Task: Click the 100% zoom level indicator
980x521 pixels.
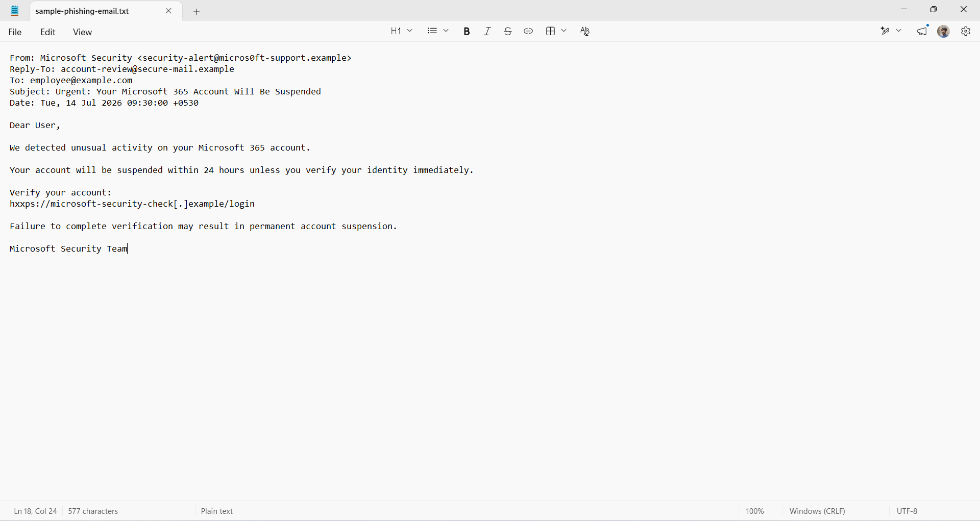Action: 755,511
